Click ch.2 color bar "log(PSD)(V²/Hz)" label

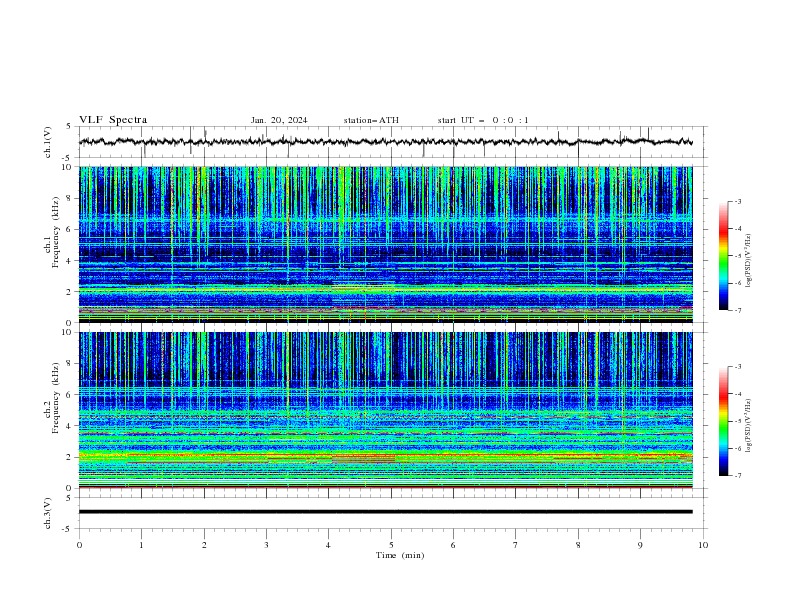pos(748,426)
